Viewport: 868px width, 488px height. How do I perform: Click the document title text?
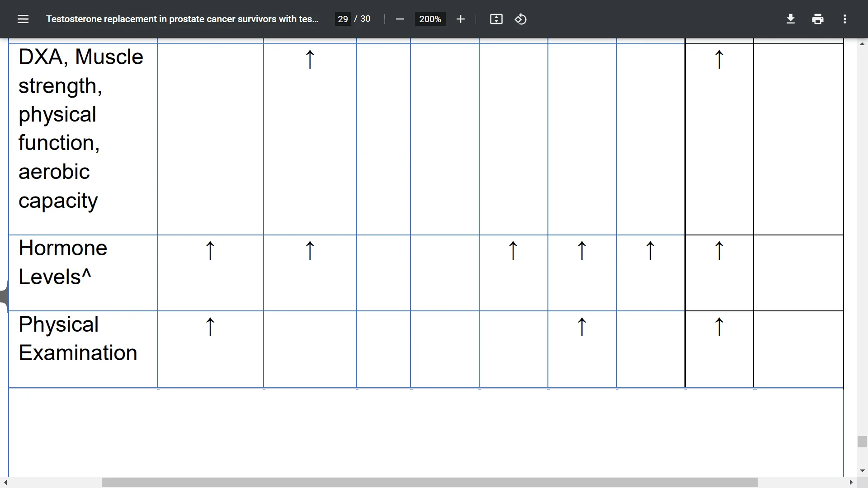pyautogui.click(x=182, y=19)
